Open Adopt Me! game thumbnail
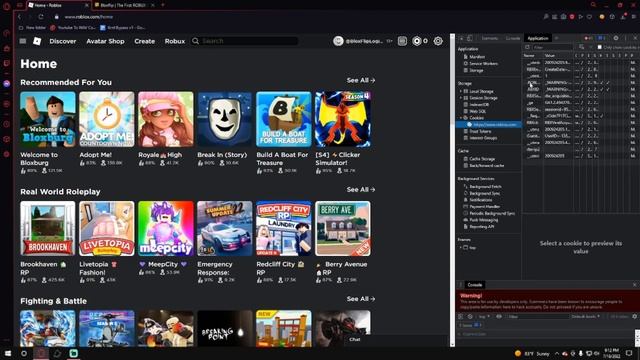 pos(107,119)
